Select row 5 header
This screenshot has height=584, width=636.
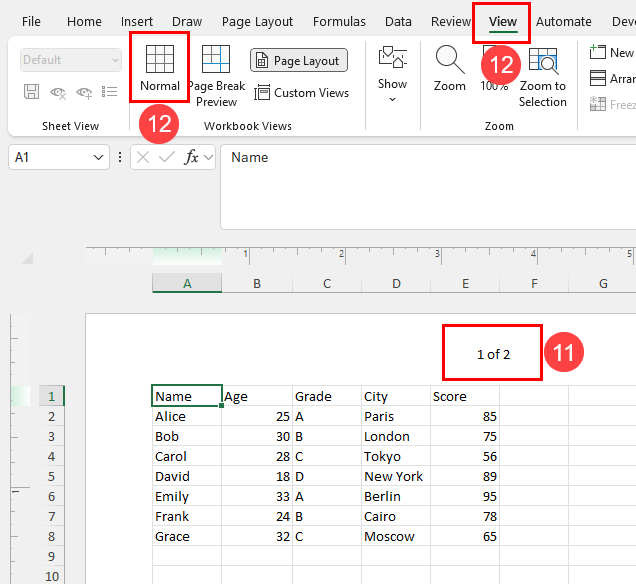point(52,476)
